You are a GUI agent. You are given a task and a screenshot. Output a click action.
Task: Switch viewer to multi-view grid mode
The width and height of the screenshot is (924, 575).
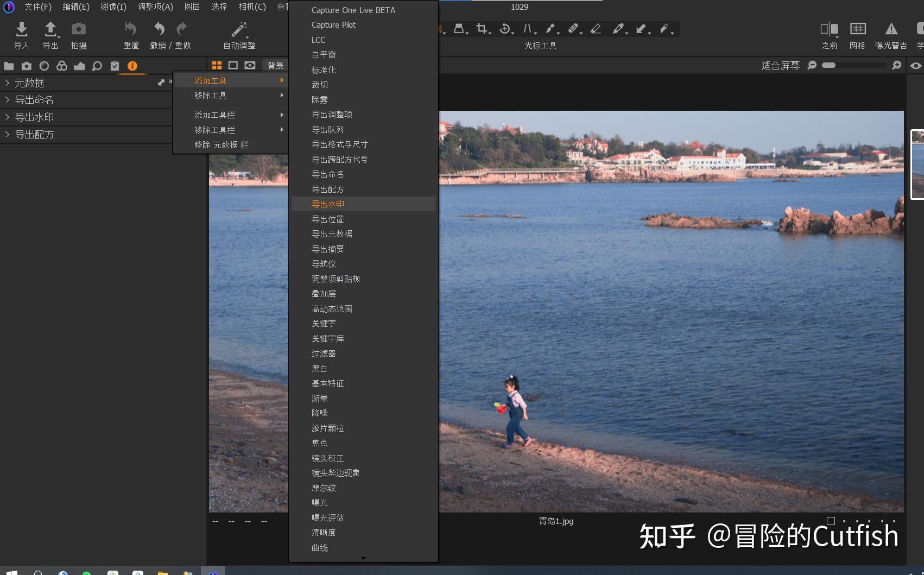click(217, 65)
